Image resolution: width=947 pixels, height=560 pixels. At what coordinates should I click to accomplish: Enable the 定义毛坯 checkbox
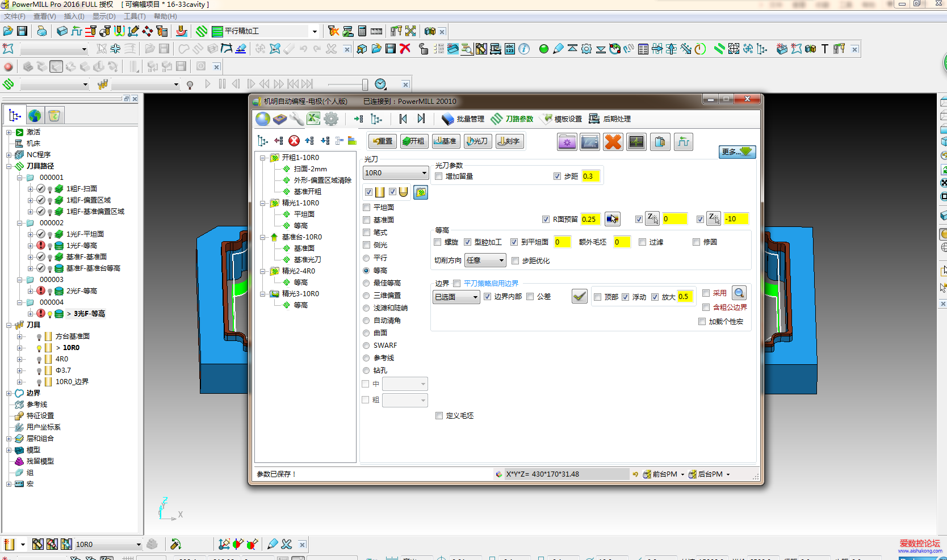(x=439, y=416)
